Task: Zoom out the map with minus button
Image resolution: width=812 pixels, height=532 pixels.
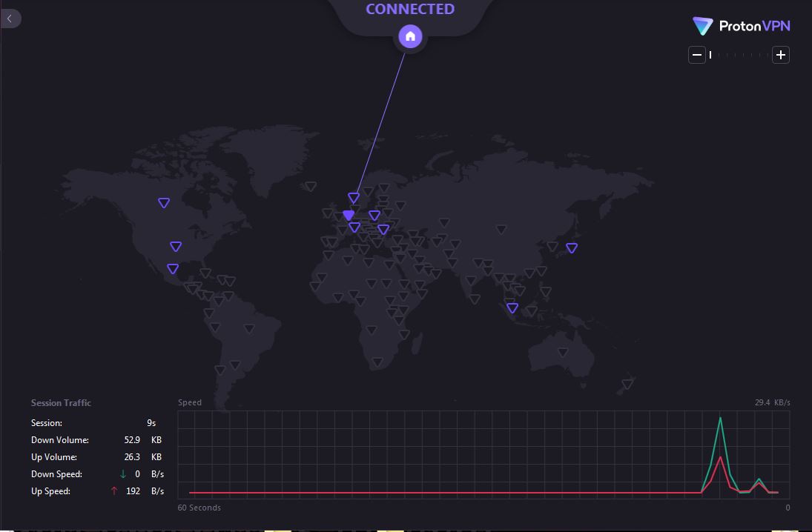Action: (696, 55)
